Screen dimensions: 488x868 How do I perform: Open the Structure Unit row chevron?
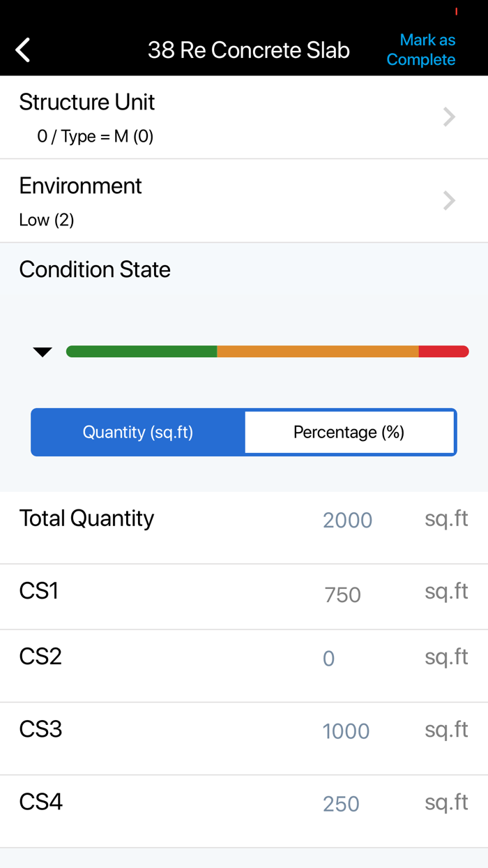pos(449,117)
